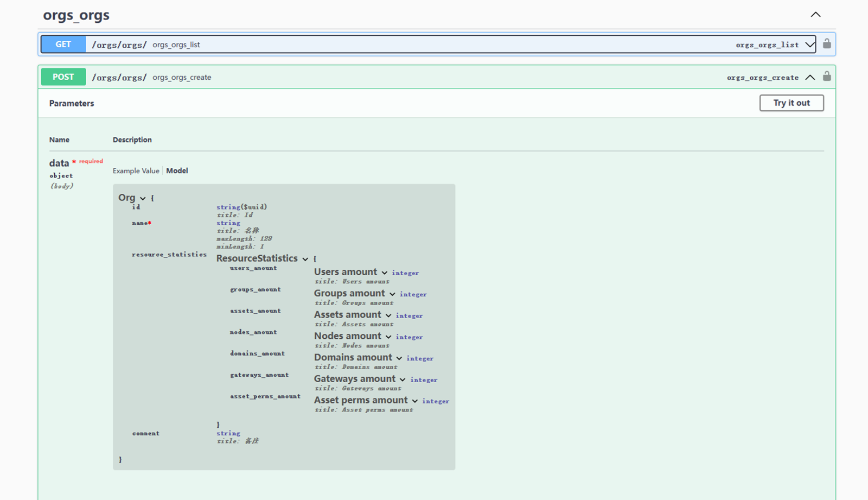Image resolution: width=868 pixels, height=500 pixels.
Task: Click the Description column header
Action: tap(132, 140)
